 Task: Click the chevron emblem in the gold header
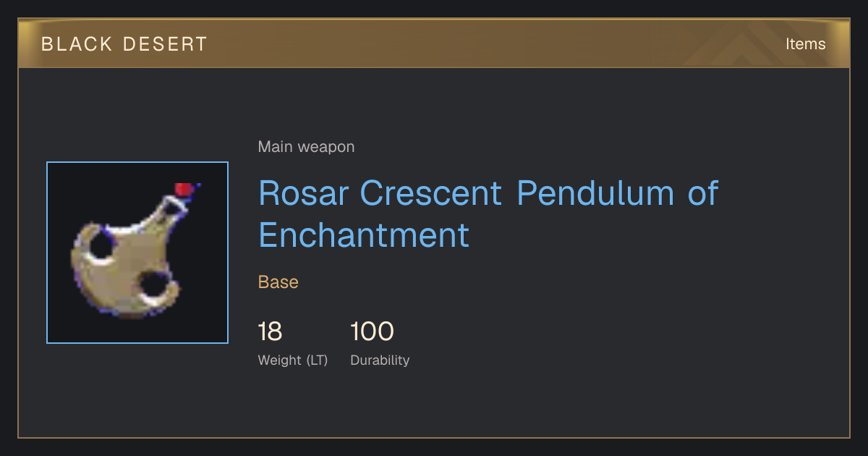pos(752,45)
